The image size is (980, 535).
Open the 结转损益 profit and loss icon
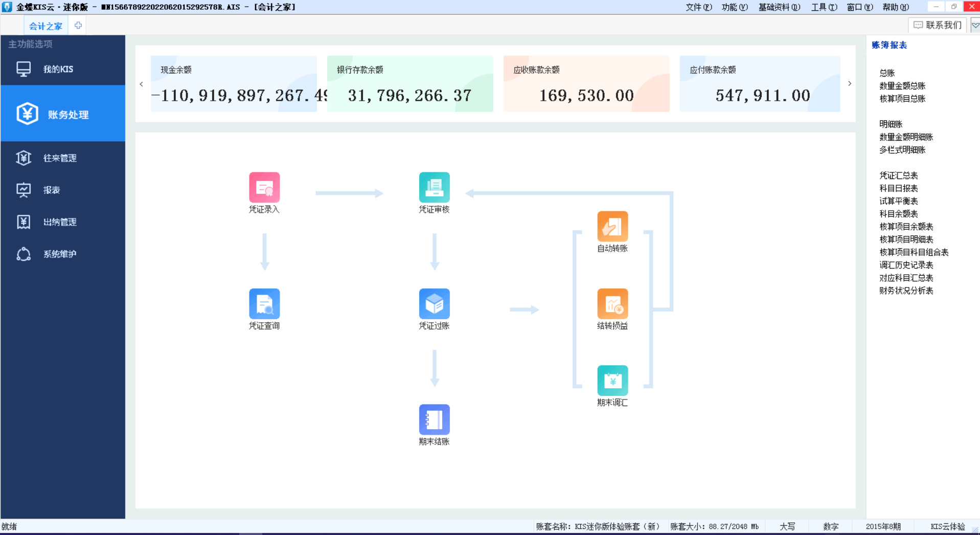click(612, 304)
